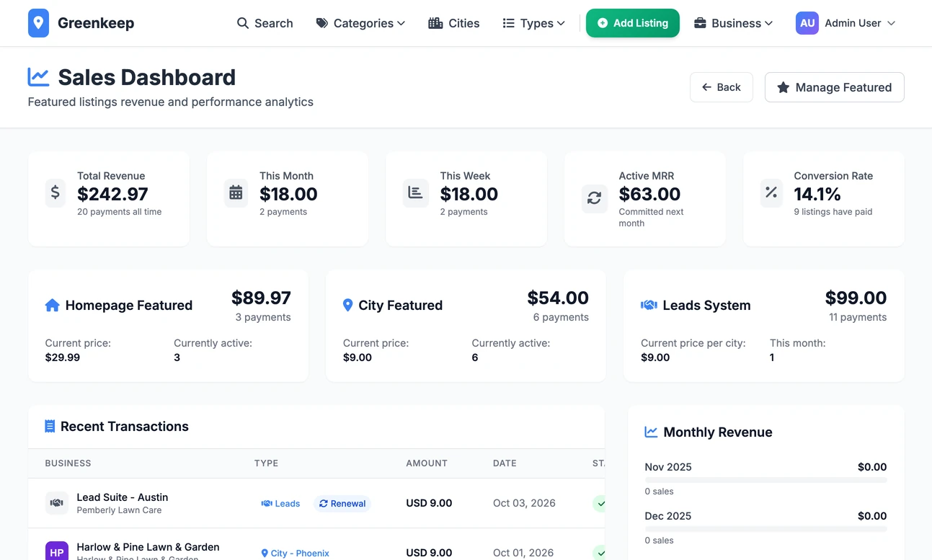Click the house icon beside Homepage Featured

[x=52, y=306]
